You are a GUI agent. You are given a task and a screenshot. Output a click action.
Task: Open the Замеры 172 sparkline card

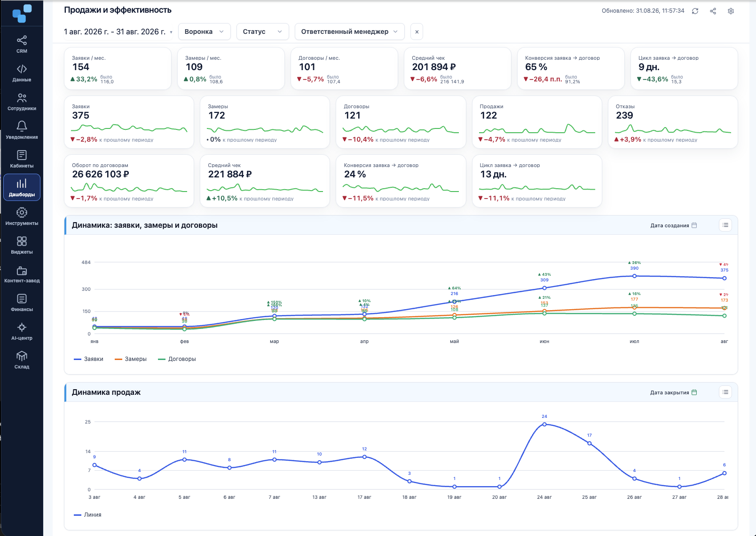[265, 122]
